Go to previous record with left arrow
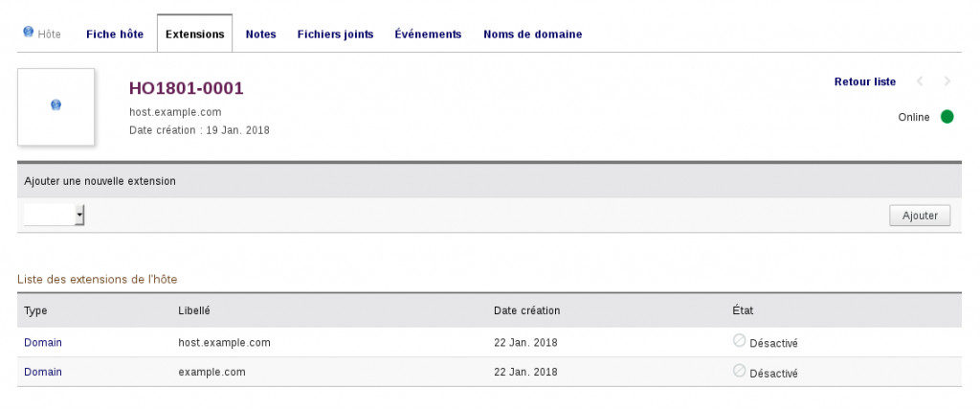 click(921, 82)
